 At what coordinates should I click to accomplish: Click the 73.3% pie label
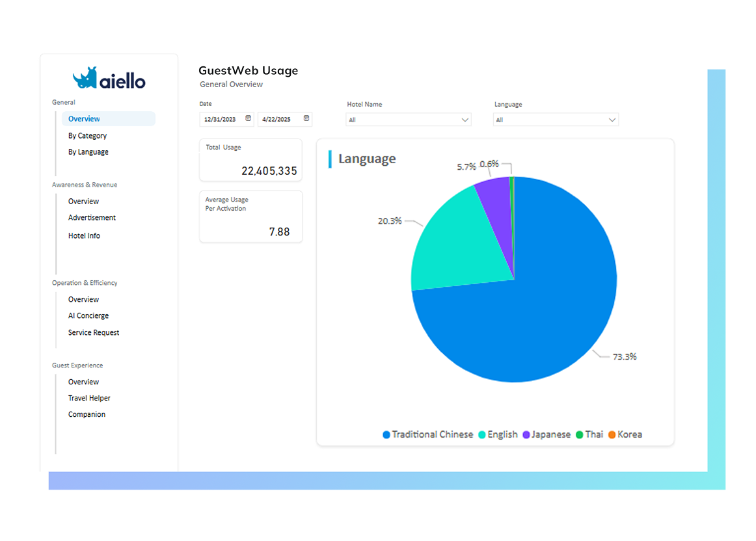(625, 356)
